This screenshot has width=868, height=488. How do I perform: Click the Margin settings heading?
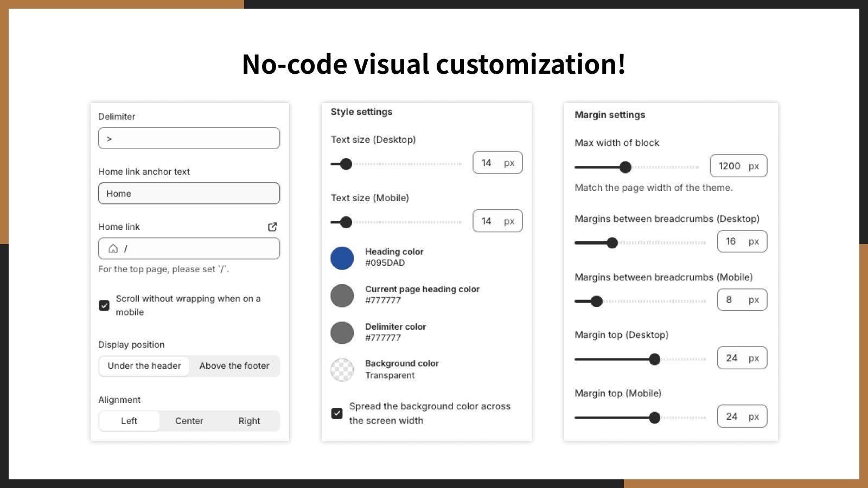610,115
